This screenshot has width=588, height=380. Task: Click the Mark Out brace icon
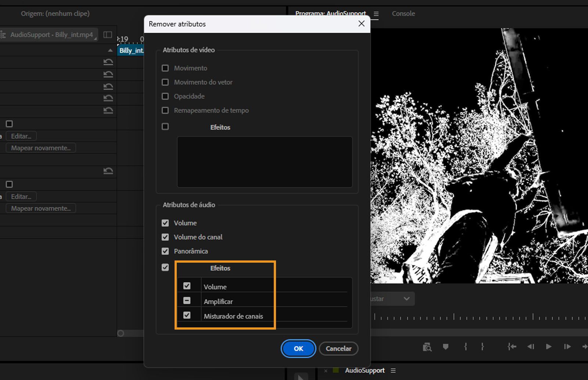click(483, 347)
